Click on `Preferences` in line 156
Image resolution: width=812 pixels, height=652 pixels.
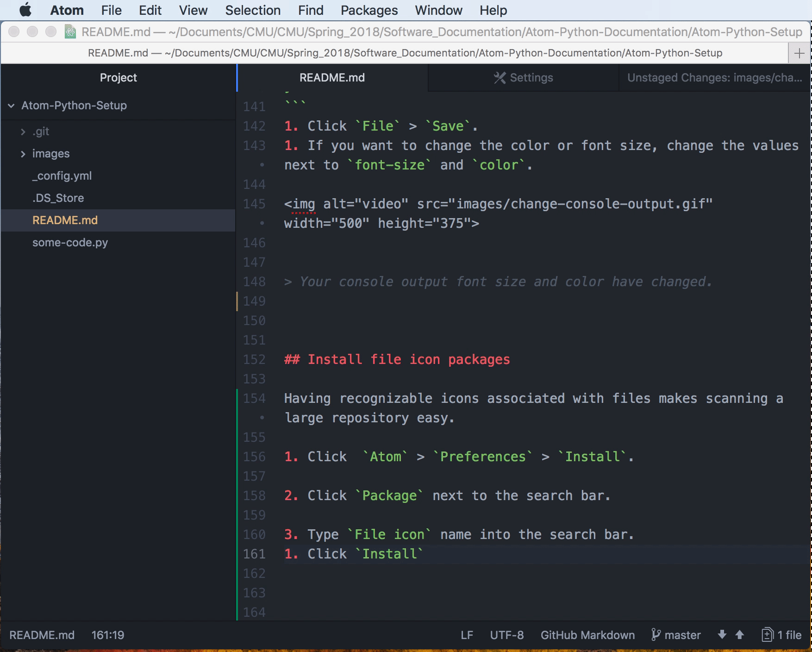(482, 457)
